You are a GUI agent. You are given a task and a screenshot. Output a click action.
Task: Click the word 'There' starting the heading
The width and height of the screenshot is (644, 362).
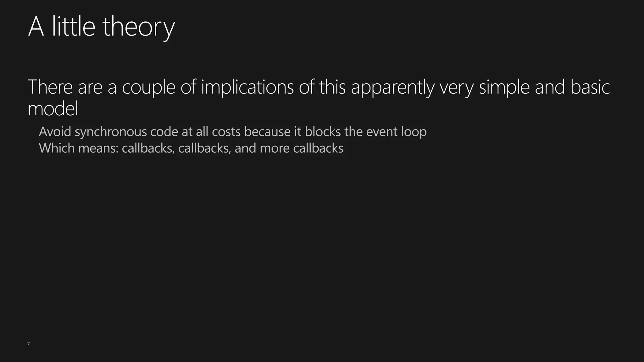point(50,87)
